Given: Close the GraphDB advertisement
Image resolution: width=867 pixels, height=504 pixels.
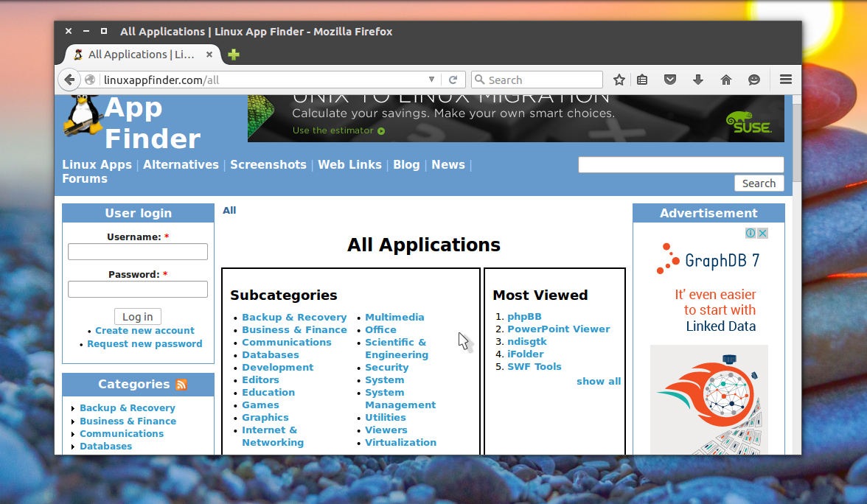Looking at the screenshot, I should tap(762, 233).
